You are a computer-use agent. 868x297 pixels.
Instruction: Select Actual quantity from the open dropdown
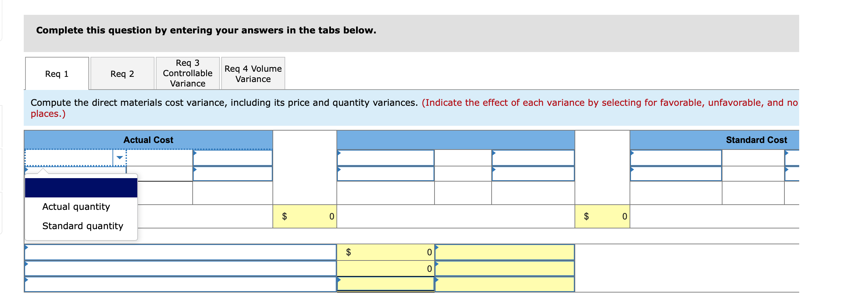tap(76, 207)
